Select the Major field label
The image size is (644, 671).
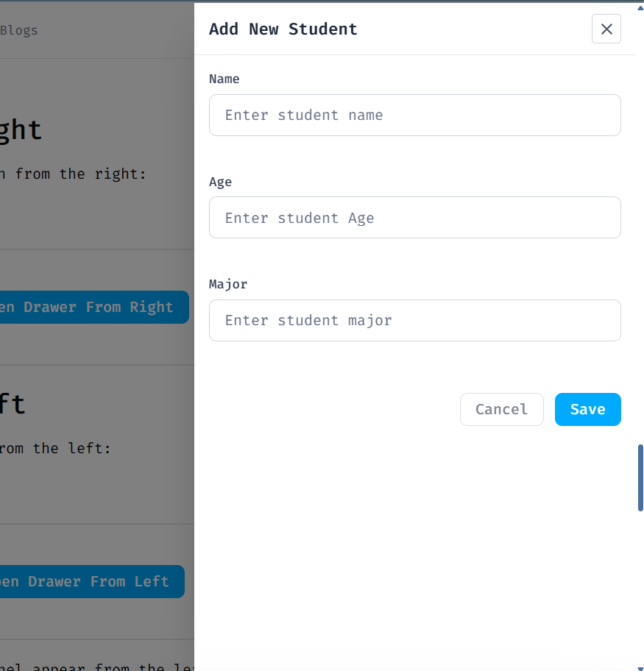point(227,284)
